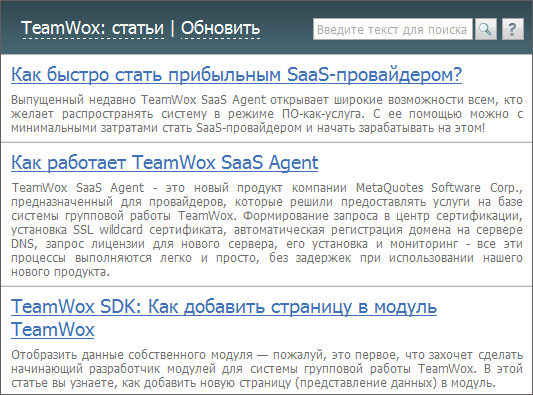Click the 'Обновить' refresh link
Viewport: 533px width, 395px height.
[x=220, y=28]
